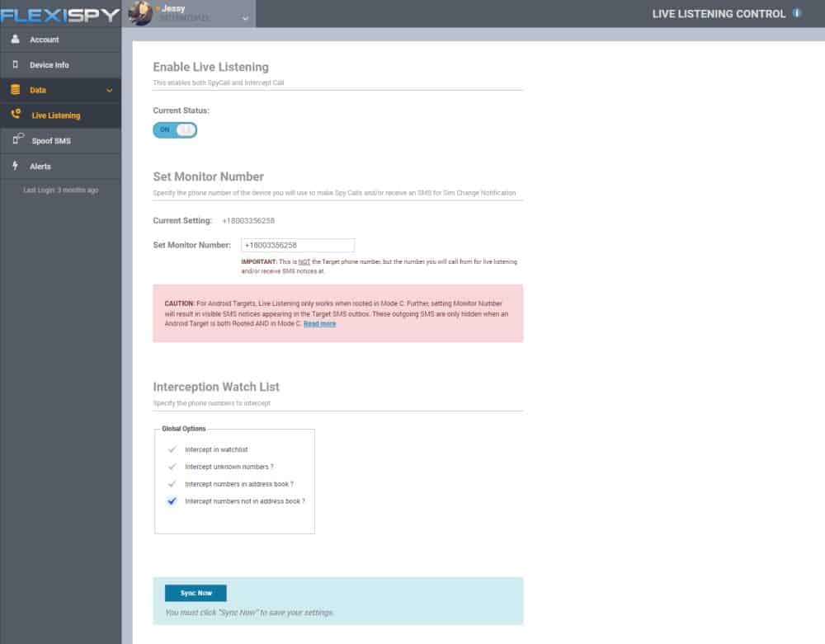This screenshot has width=825, height=644.
Task: Click the info icon beside Live Listening Control
Action: [x=797, y=13]
